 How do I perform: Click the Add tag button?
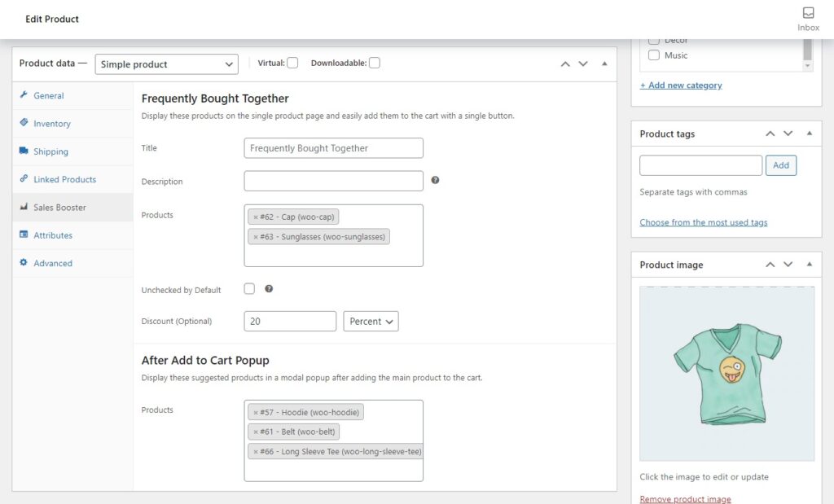click(x=780, y=165)
